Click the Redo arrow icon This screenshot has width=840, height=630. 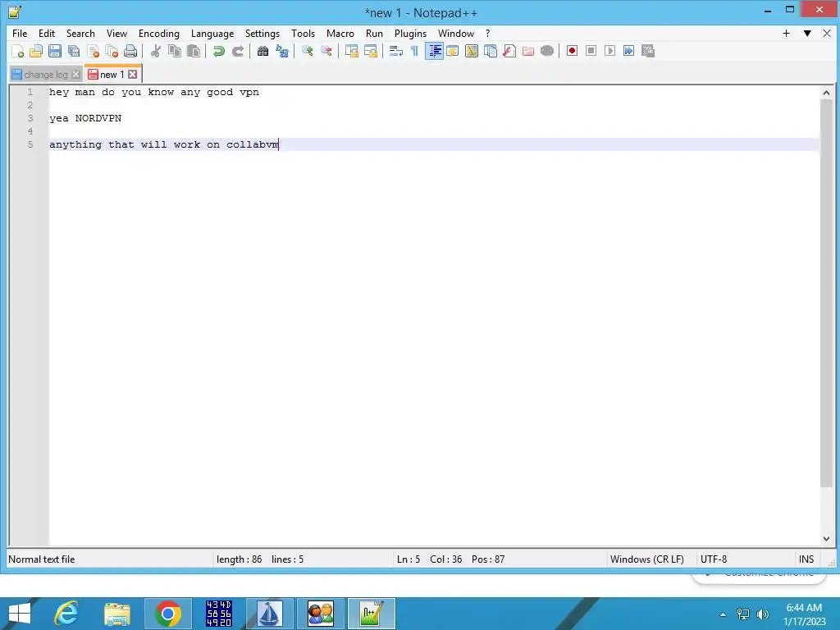(238, 51)
